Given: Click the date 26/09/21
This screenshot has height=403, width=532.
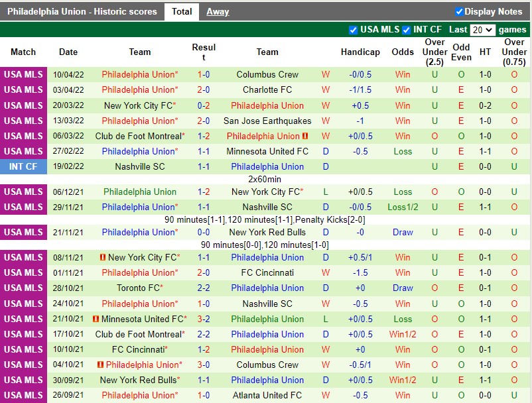Looking at the screenshot, I should (x=68, y=395).
